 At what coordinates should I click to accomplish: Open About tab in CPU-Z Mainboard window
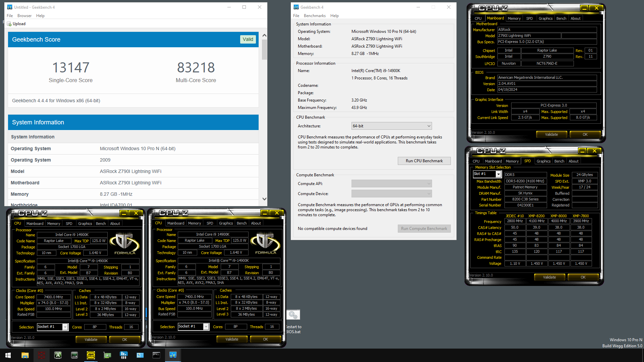coord(576,18)
